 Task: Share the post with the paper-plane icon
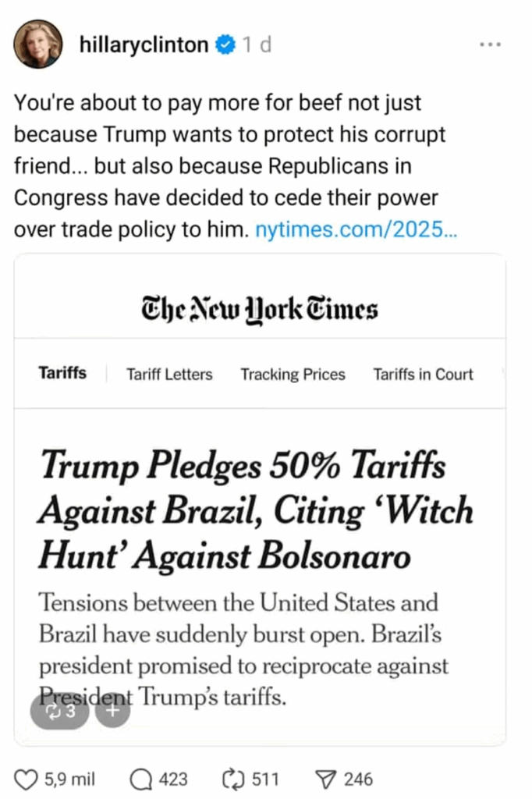coord(325,779)
